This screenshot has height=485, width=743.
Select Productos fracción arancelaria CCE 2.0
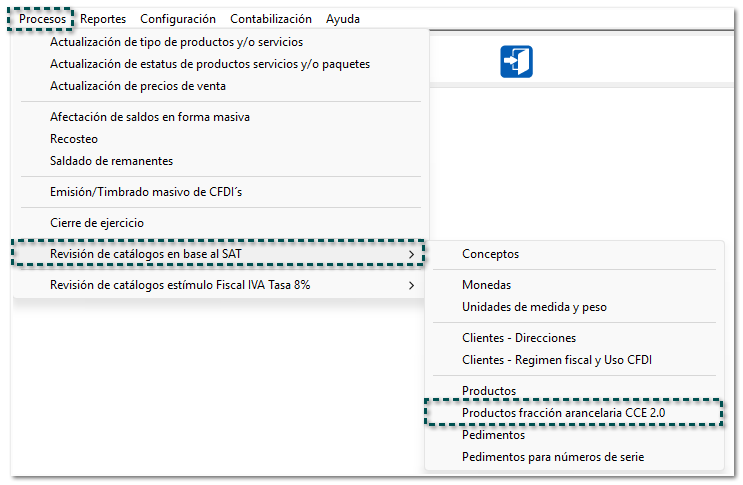(x=563, y=412)
